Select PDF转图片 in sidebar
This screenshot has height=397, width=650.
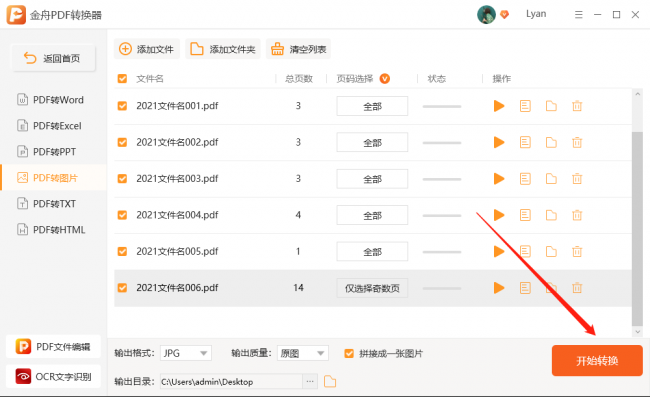coord(54,178)
